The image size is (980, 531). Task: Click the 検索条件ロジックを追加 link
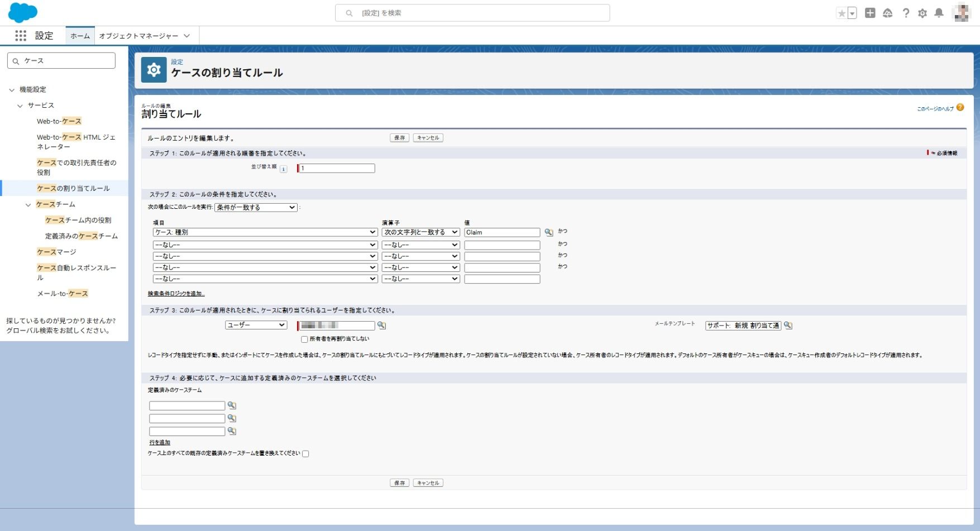(x=176, y=294)
